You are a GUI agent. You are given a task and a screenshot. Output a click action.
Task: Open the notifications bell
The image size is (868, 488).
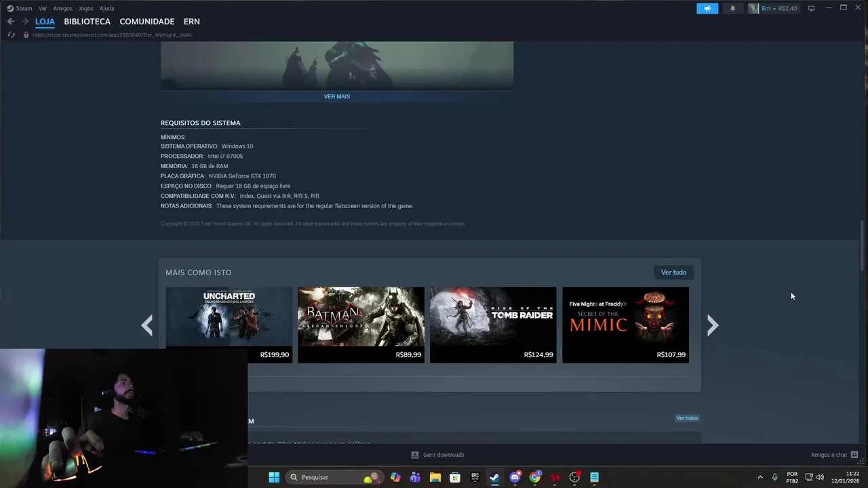[x=732, y=8]
